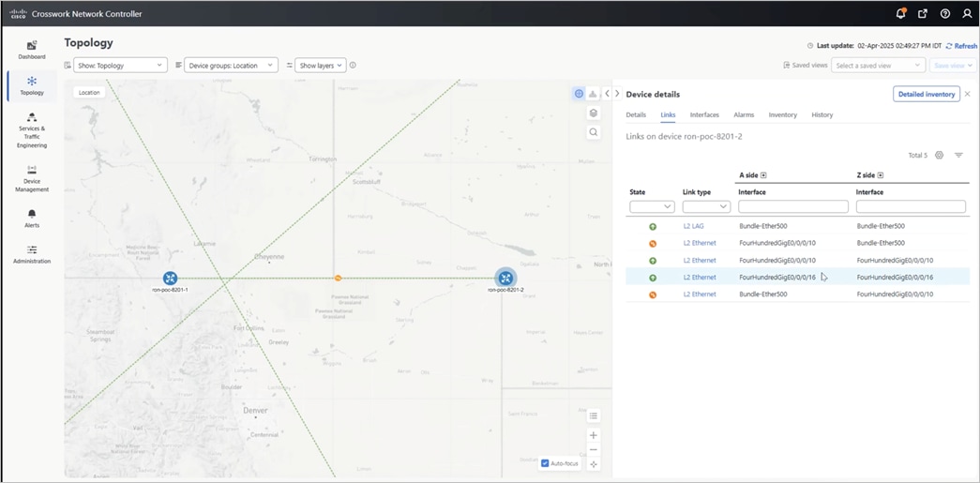Viewport: 980px width, 483px height.
Task: Open the State filter dropdown
Action: pos(652,206)
